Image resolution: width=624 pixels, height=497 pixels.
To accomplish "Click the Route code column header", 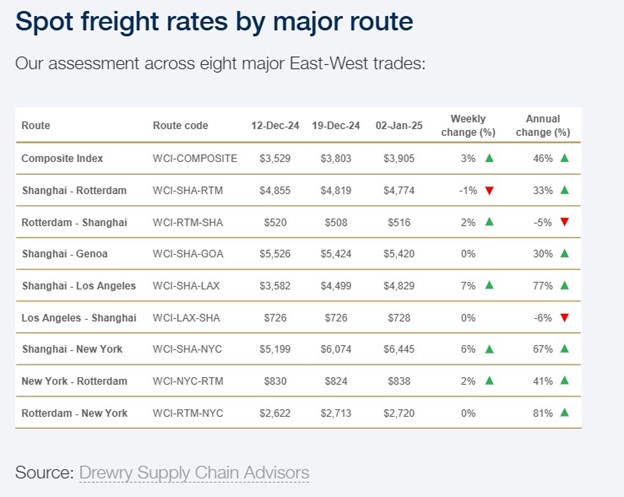I will tap(180, 126).
